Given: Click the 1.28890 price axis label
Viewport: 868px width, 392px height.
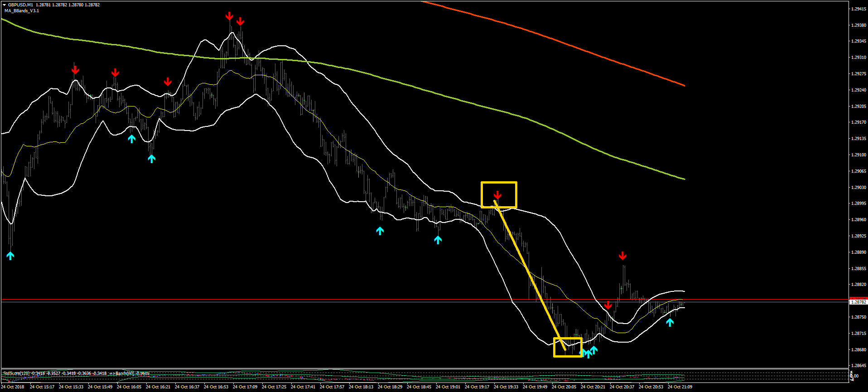Looking at the screenshot, I should click(858, 252).
